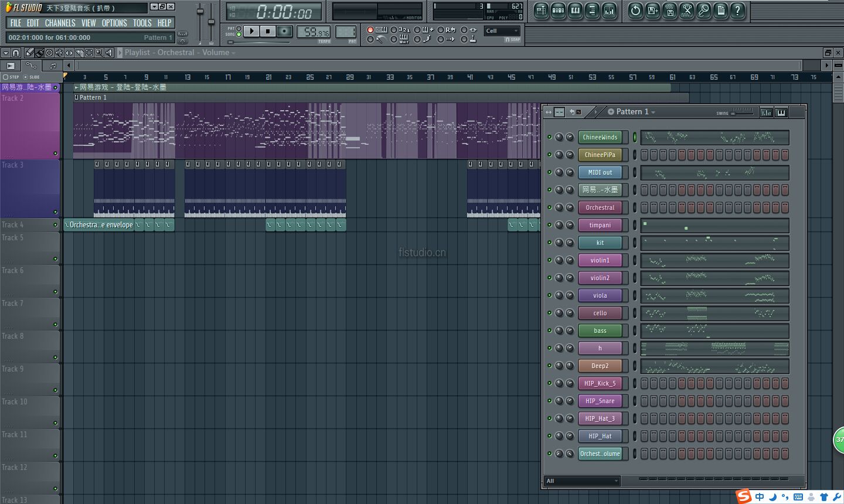Open the All channel filter dropdown

coord(582,481)
